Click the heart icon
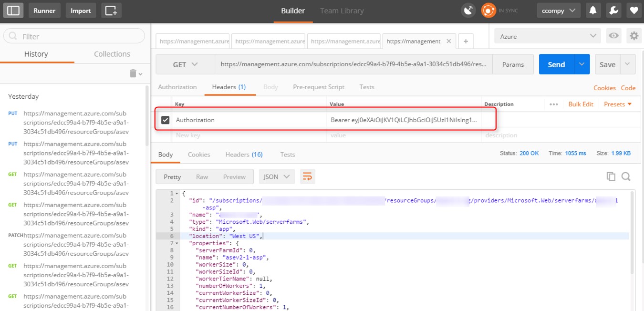Image resolution: width=644 pixels, height=311 pixels. 634,10
